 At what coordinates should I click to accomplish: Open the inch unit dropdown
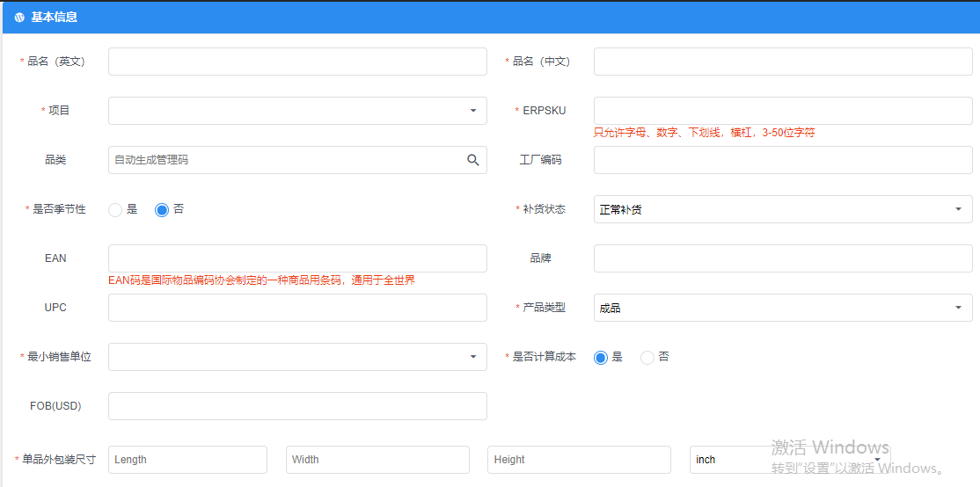point(790,460)
